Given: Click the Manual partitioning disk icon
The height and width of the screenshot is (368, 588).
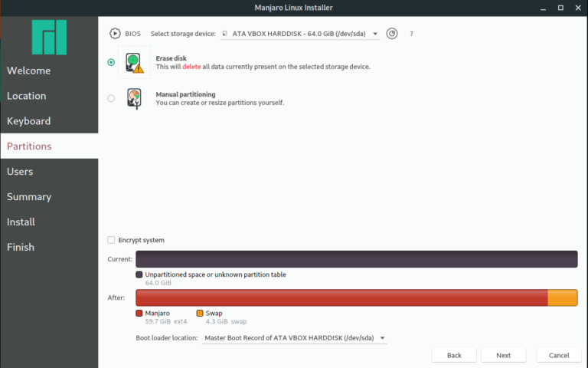Looking at the screenshot, I should click(134, 98).
